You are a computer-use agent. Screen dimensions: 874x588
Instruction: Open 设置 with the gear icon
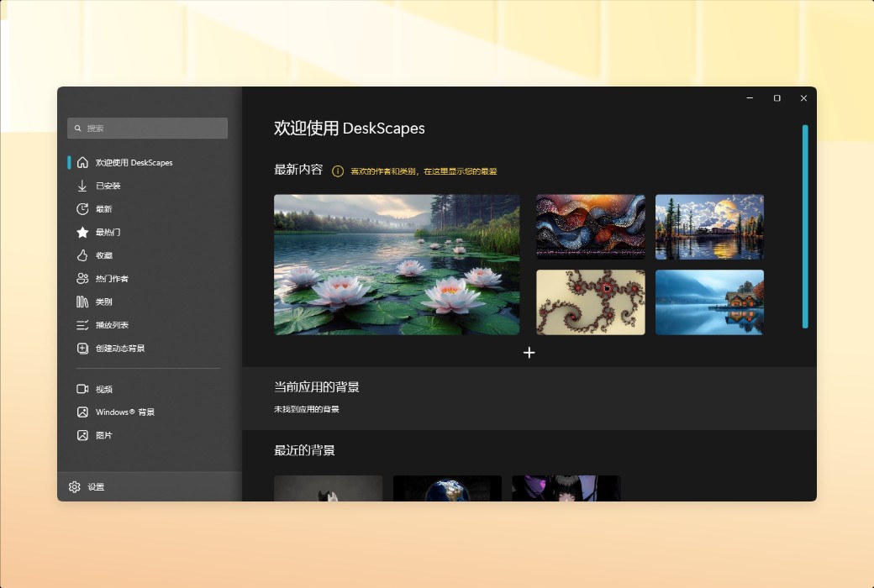coord(75,486)
